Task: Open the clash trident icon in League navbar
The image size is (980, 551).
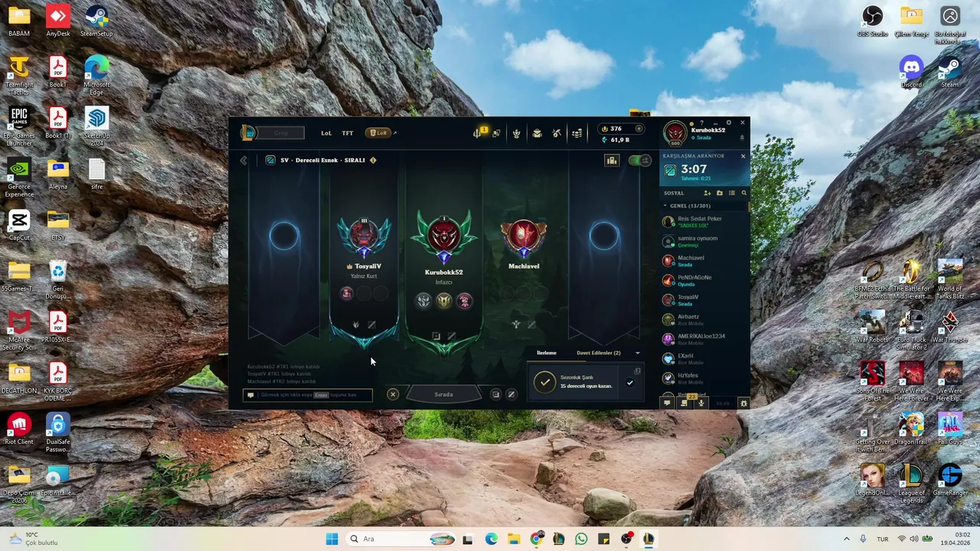Action: 476,133
